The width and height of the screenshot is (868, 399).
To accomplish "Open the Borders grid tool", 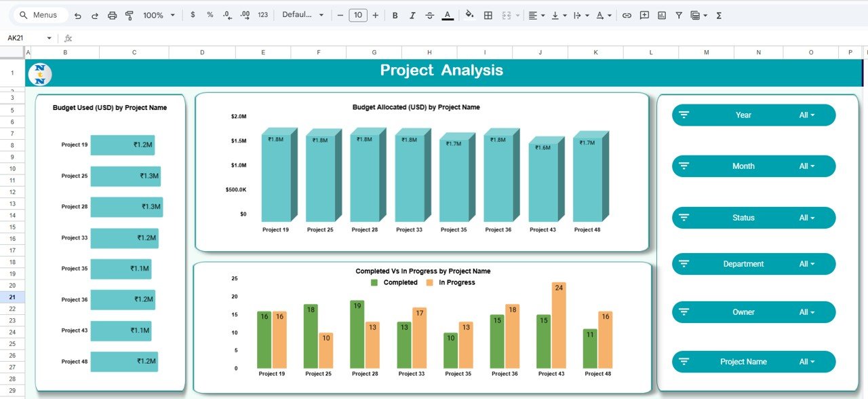I will (488, 15).
